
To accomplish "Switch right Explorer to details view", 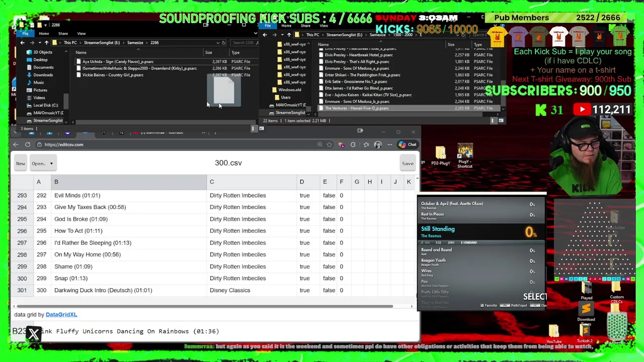I will (493, 121).
